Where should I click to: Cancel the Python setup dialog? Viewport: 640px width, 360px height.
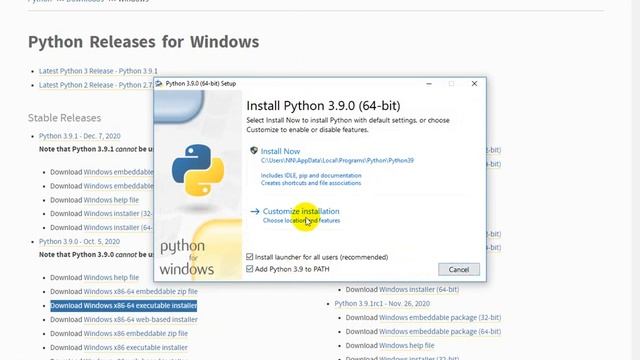click(459, 269)
